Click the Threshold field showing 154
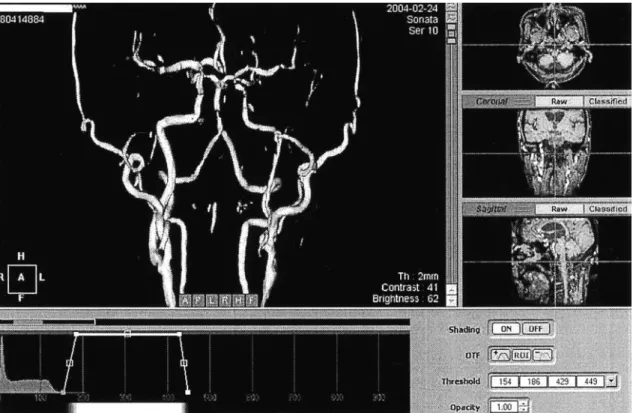The height and width of the screenshot is (413, 633). (505, 382)
